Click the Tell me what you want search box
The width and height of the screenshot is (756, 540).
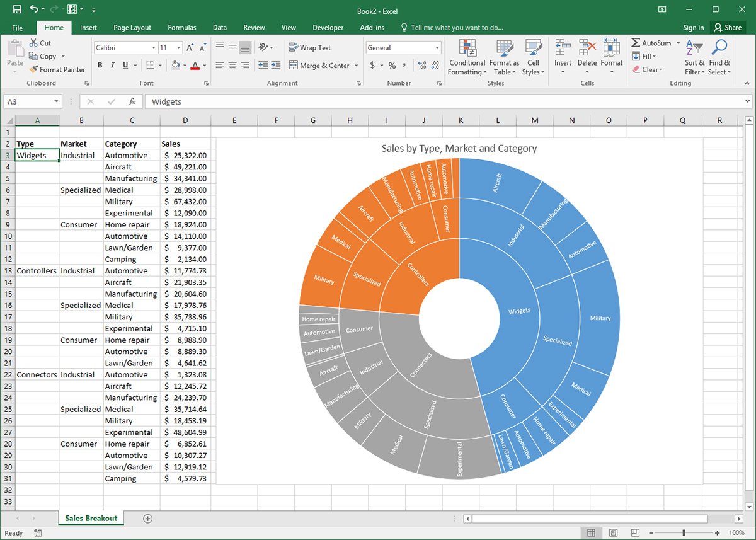[x=456, y=28]
